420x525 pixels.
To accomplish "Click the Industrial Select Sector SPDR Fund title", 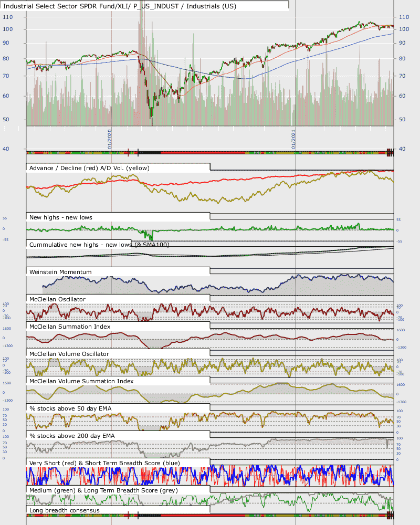I will pyautogui.click(x=120, y=6).
